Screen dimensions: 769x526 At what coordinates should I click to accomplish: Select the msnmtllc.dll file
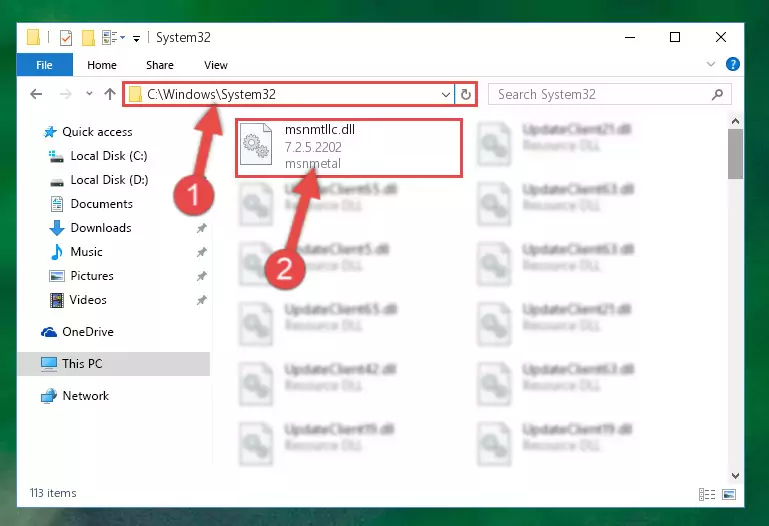point(349,147)
